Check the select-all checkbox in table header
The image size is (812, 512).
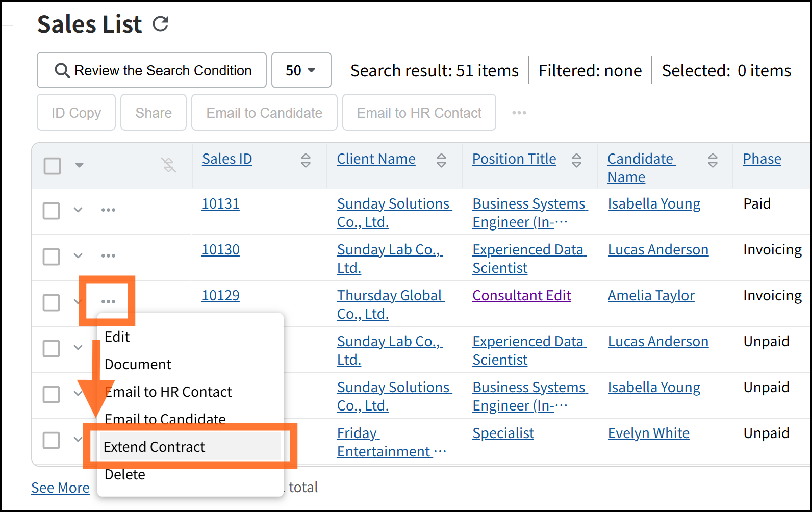(x=53, y=166)
